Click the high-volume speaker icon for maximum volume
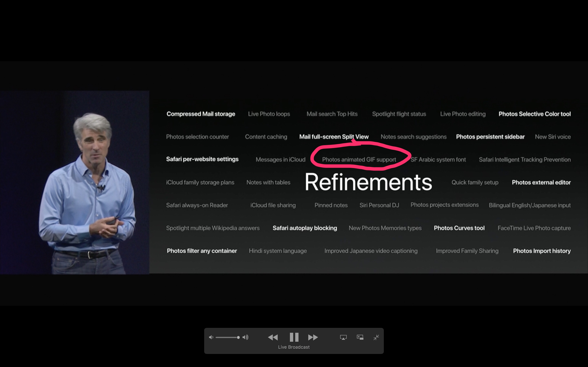588x367 pixels. click(245, 337)
